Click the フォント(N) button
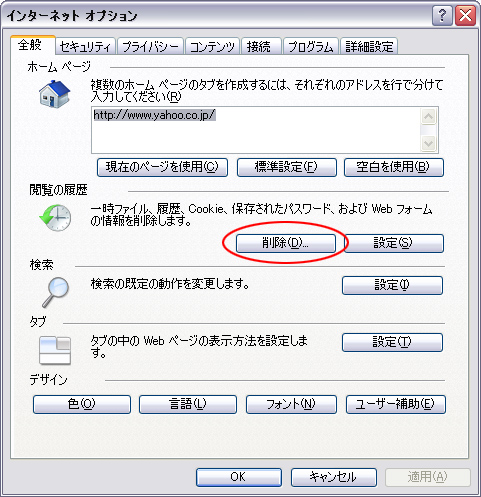The height and width of the screenshot is (497, 481). point(291,404)
